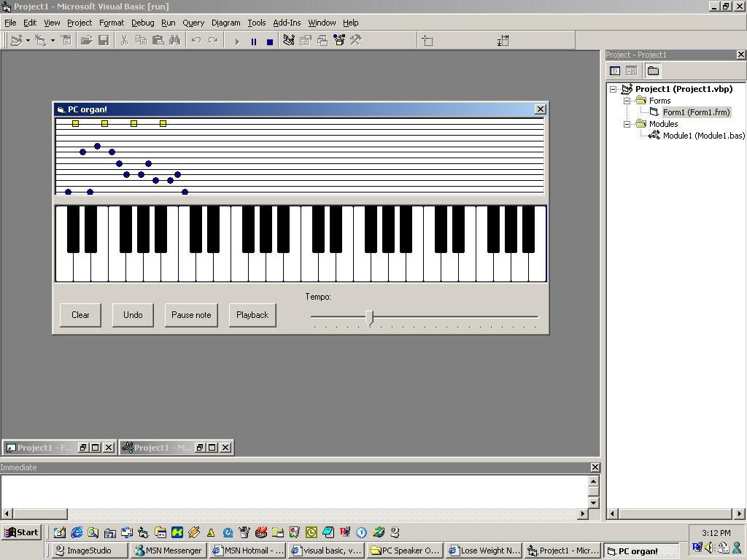
Task: Collapse the Modules folder node
Action: (x=627, y=124)
